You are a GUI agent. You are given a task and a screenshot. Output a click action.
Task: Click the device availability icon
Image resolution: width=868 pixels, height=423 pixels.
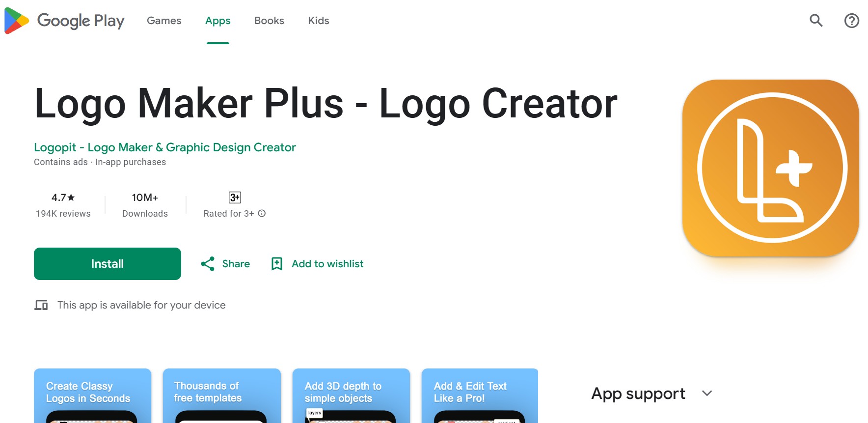click(41, 305)
